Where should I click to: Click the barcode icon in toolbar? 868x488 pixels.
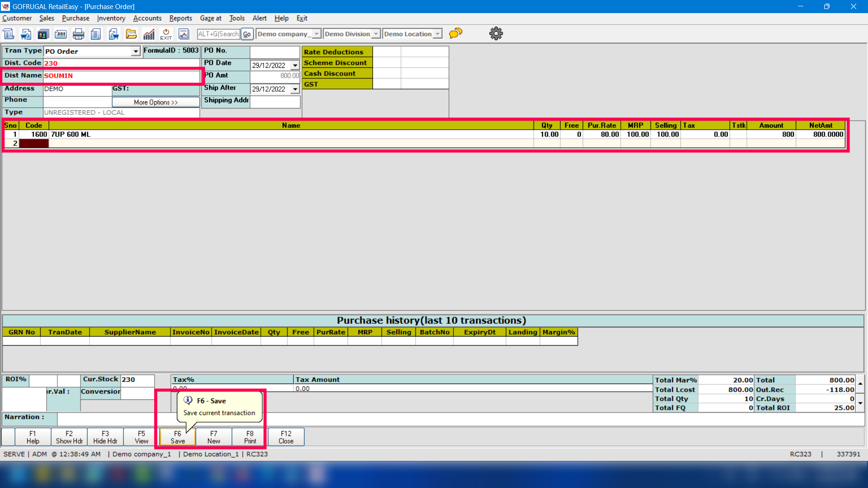[61, 34]
